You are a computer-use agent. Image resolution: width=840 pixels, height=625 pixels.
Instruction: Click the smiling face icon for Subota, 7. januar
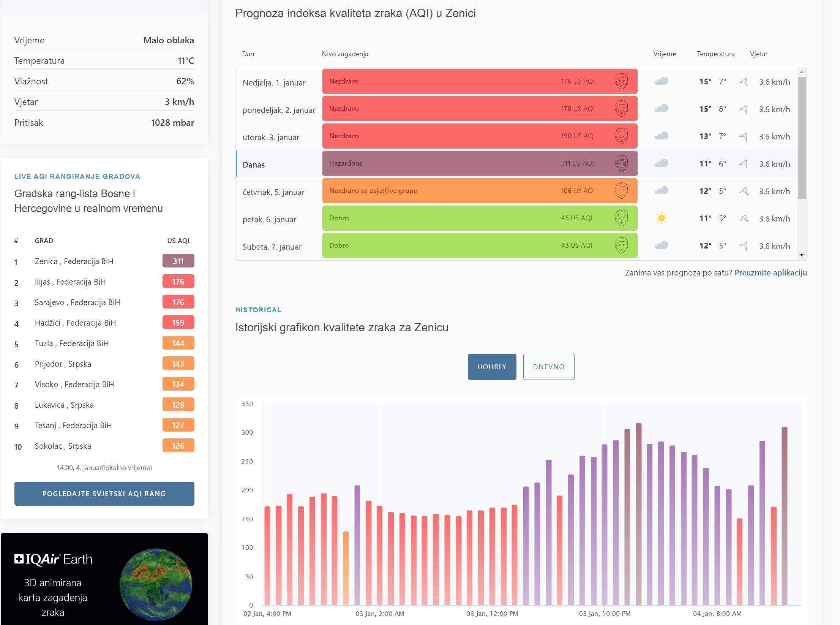point(621,246)
